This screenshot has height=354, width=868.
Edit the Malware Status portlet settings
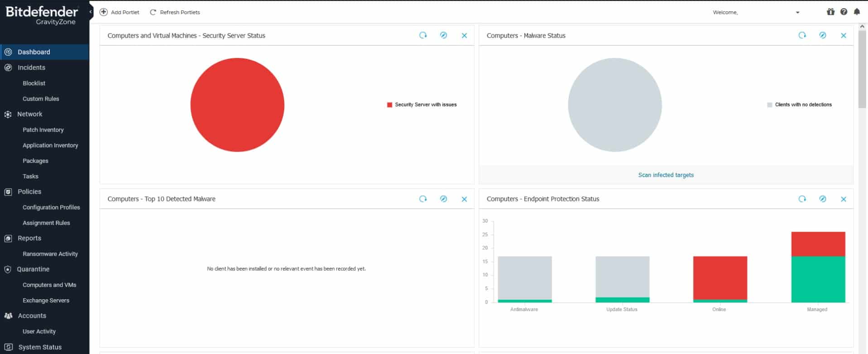click(823, 35)
